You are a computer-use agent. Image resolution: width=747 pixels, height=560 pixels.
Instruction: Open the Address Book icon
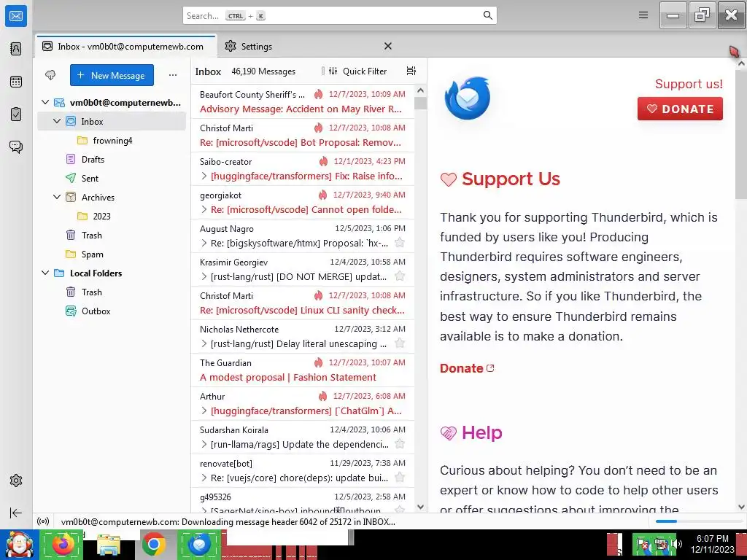pyautogui.click(x=16, y=49)
